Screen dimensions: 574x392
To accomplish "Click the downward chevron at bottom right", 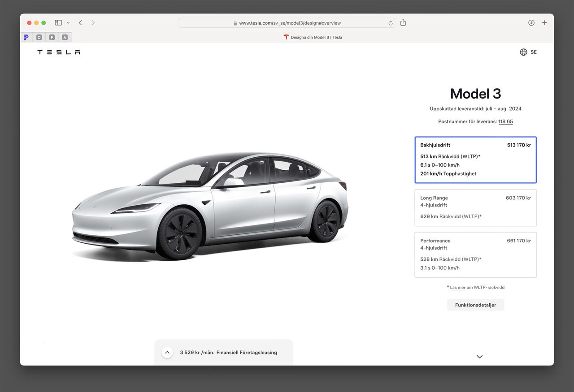I will [x=479, y=357].
